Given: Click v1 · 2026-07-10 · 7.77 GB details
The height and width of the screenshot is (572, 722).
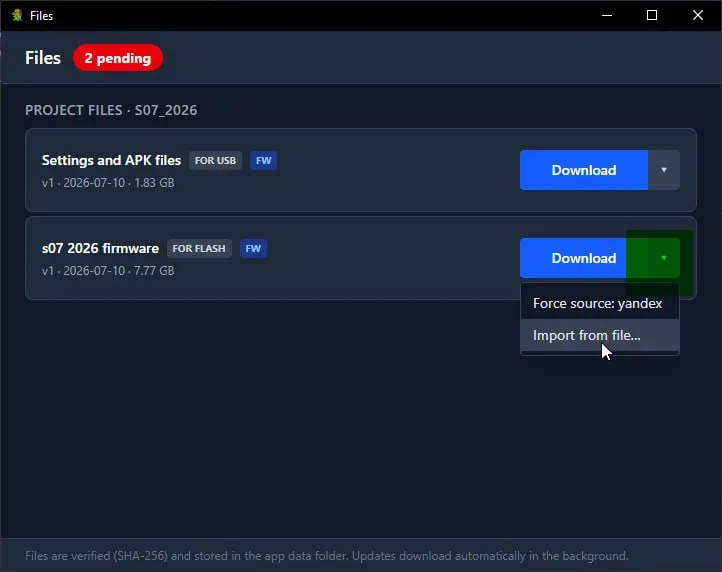Looking at the screenshot, I should click(108, 271).
